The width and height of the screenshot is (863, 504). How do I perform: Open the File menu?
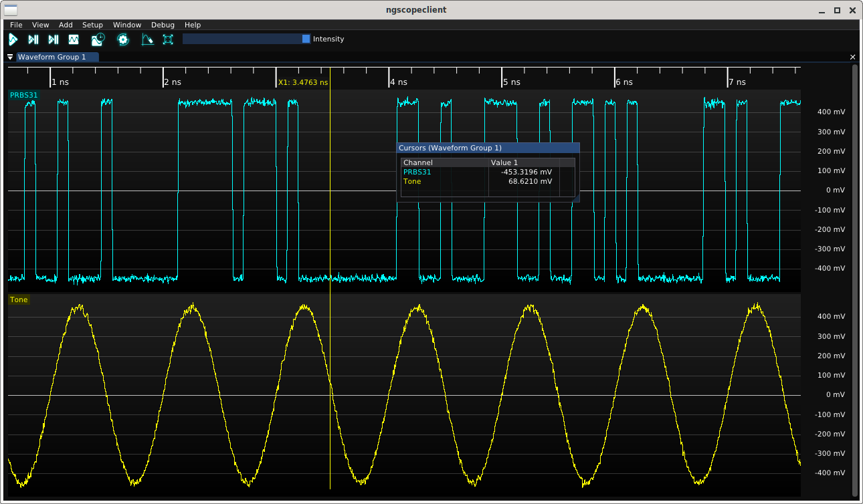(16, 25)
